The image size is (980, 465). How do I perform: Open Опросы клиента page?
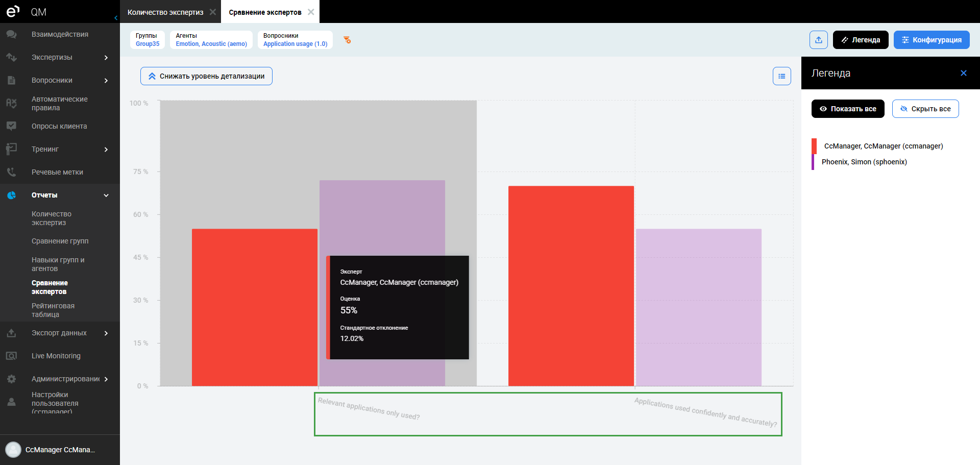59,126
